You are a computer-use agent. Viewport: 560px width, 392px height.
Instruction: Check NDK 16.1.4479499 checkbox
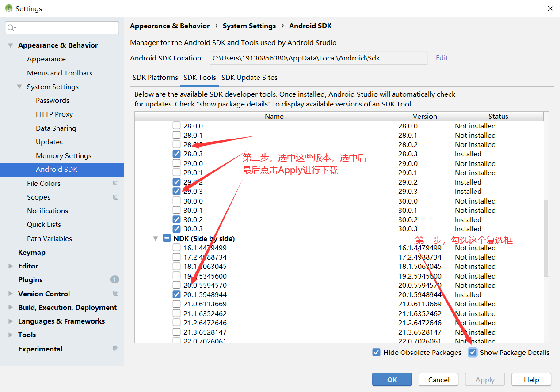coord(176,248)
